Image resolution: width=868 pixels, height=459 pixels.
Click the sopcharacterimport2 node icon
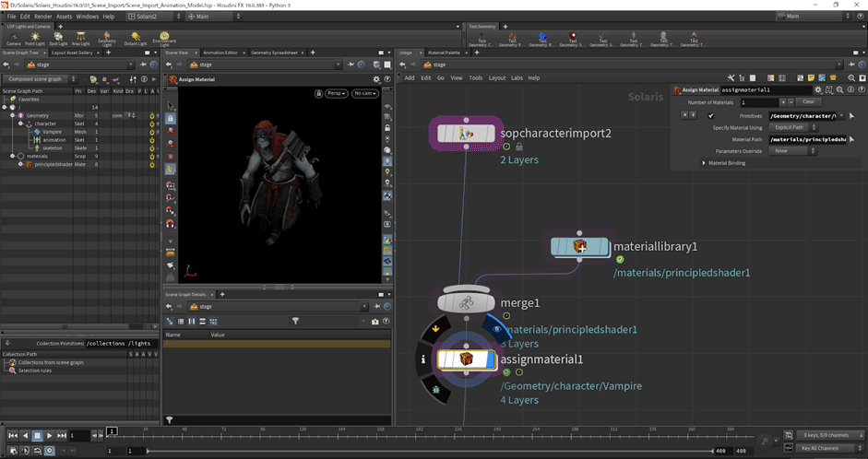tap(466, 135)
